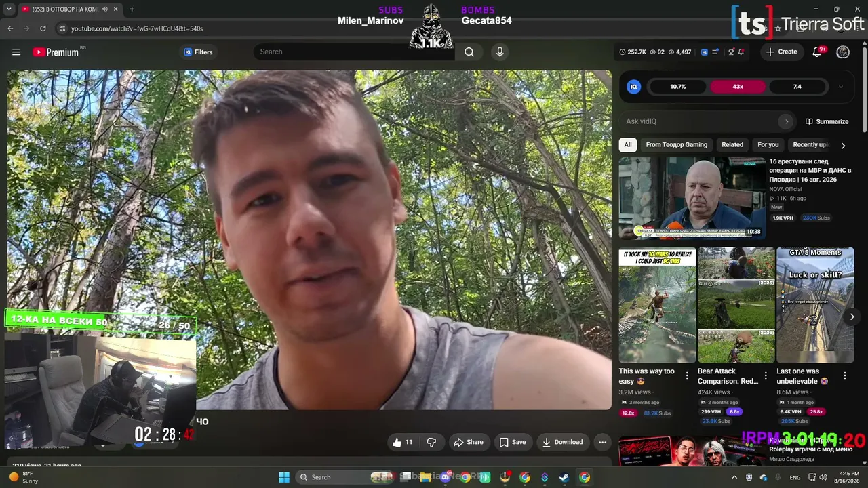Open Bear Attack Comparison Short thumbnail

pyautogui.click(x=736, y=305)
